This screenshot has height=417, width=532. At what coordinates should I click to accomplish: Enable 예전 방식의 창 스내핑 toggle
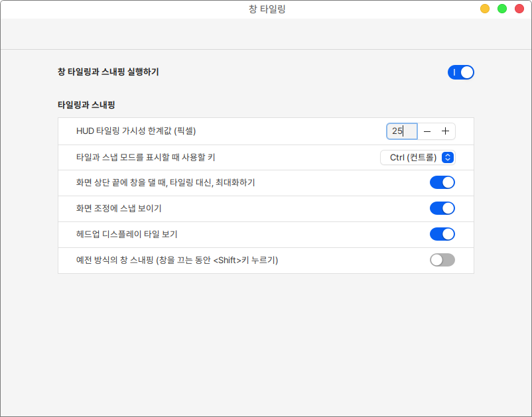442,260
